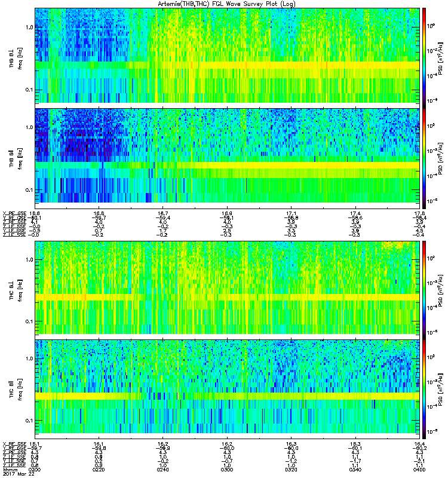The width and height of the screenshot is (448, 478).
Task: Click the color bar beside the THB B⊥ panel
Action: (x=424, y=58)
